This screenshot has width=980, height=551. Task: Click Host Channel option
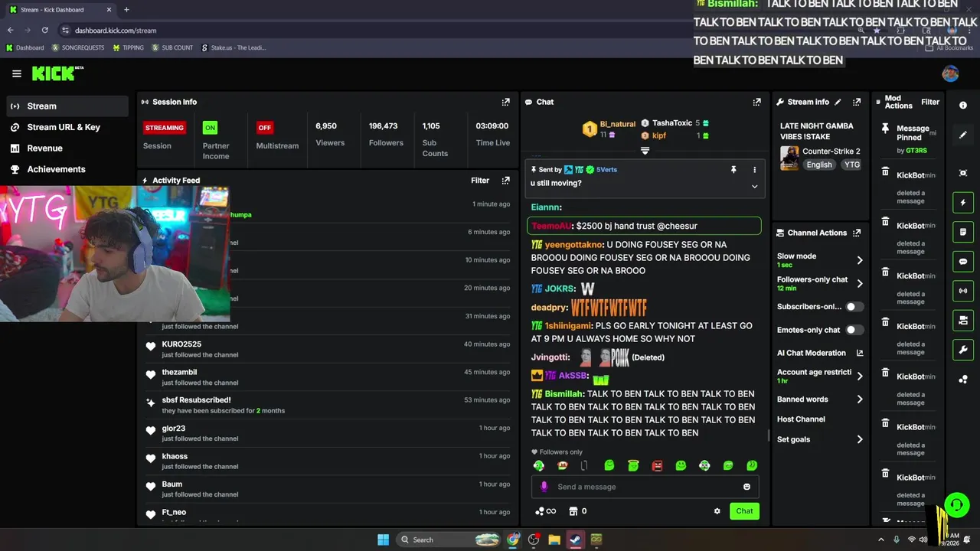[801, 419]
